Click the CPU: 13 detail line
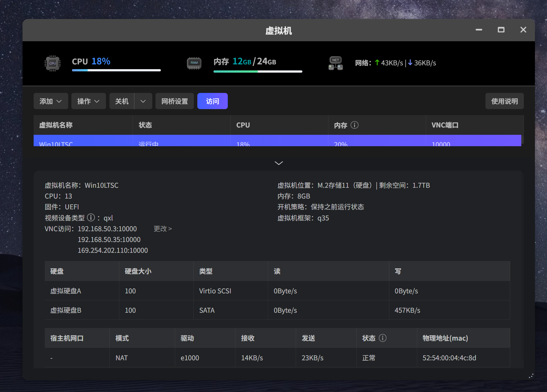The width and height of the screenshot is (547, 392). click(58, 196)
